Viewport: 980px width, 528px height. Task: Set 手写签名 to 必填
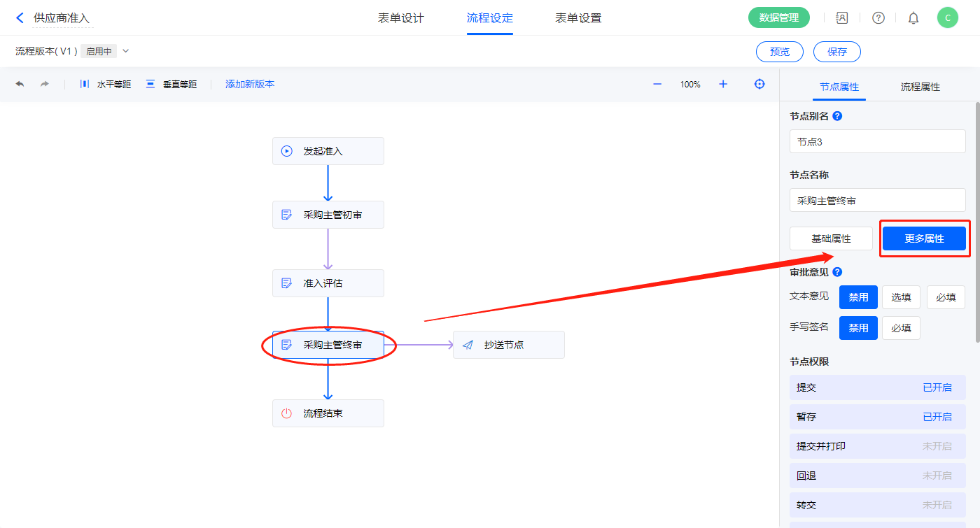(901, 328)
